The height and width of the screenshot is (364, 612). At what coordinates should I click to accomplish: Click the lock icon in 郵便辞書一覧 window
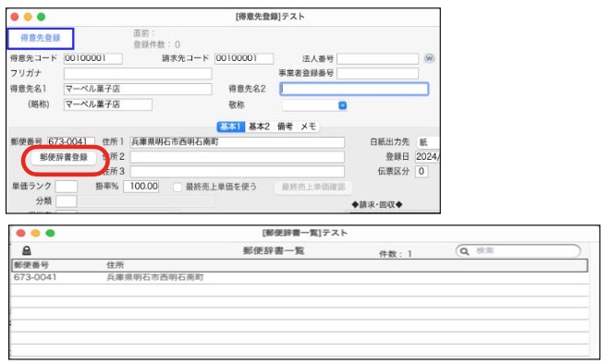26,250
